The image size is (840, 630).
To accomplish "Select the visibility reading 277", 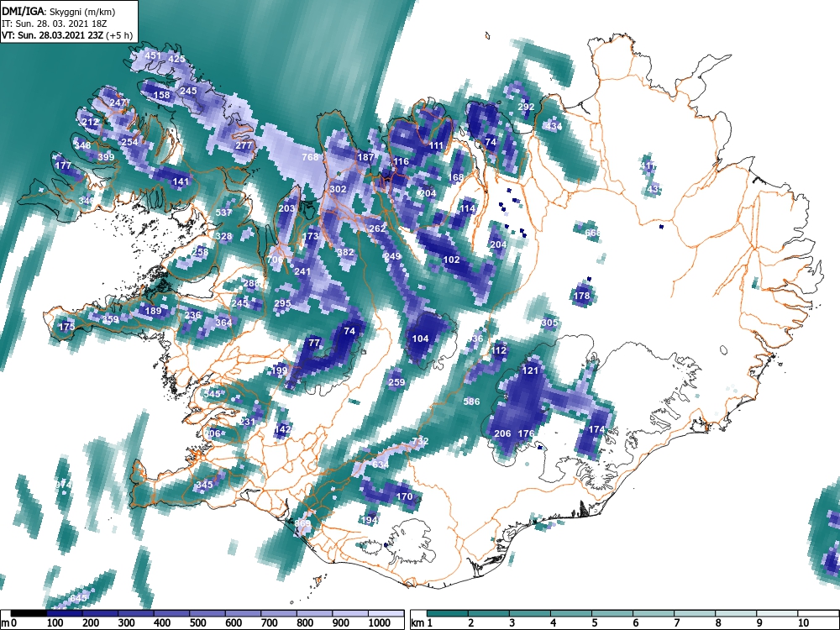I will tap(244, 145).
